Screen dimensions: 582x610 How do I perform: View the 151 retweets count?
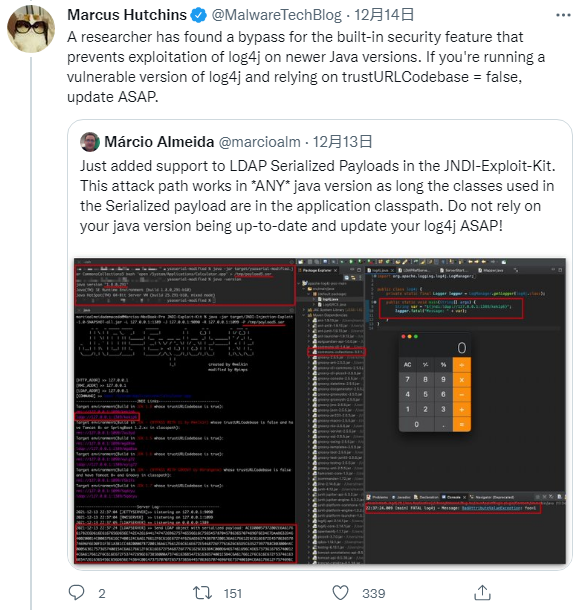tap(233, 593)
